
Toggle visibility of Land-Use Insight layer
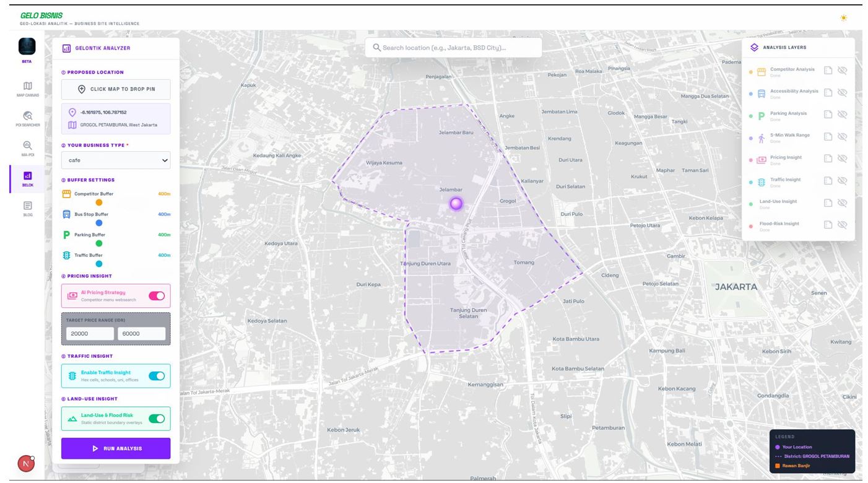point(842,203)
